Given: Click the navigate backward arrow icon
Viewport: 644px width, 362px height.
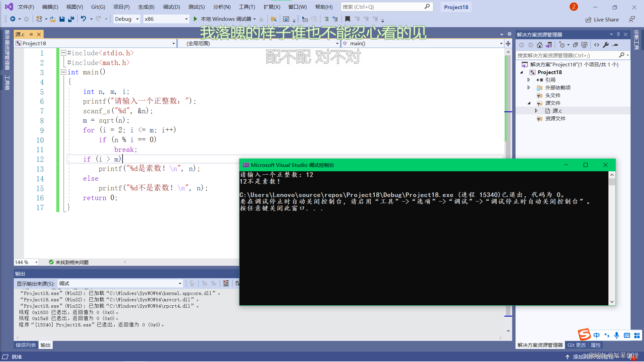Looking at the screenshot, I should pos(13,19).
